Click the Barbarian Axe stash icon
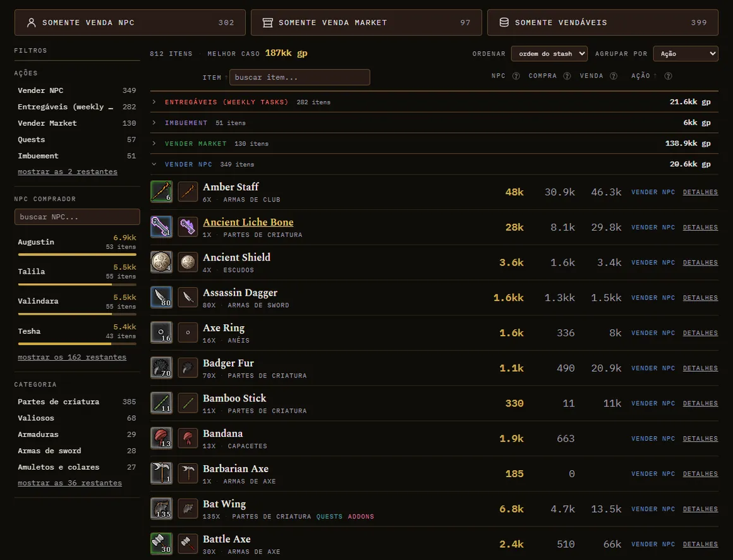Image resolution: width=733 pixels, height=560 pixels. point(161,473)
